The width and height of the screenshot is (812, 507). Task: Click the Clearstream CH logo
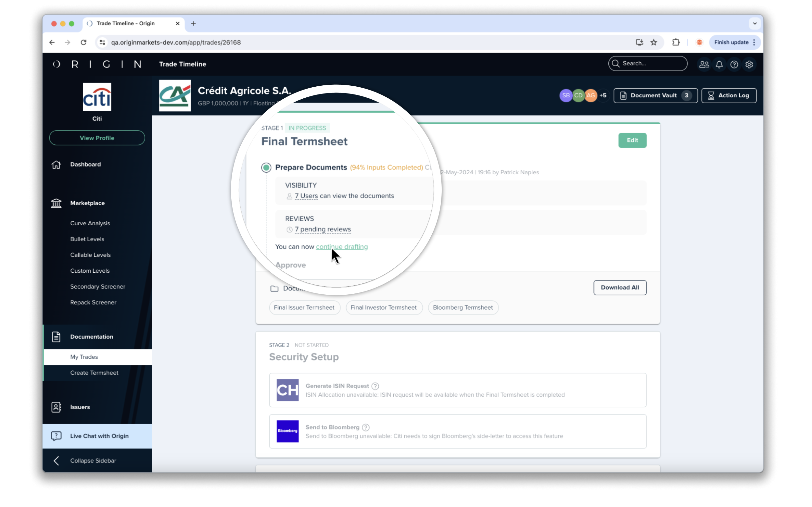point(287,390)
